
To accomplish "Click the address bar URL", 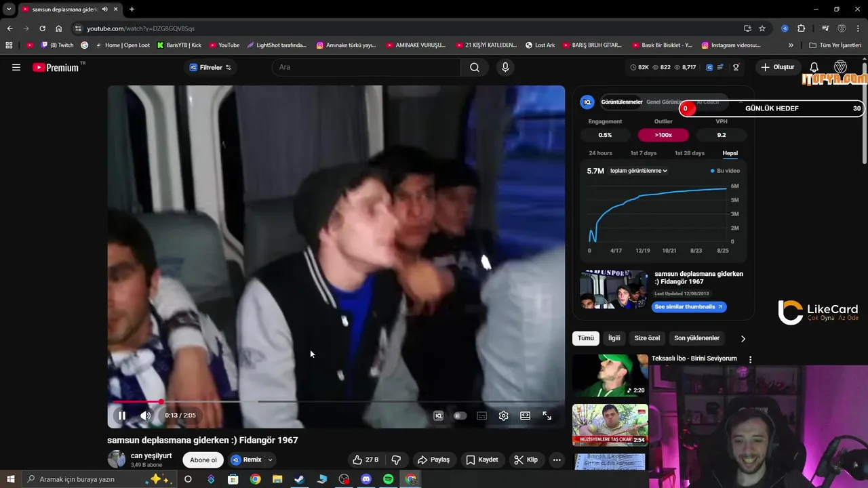I will (140, 28).
